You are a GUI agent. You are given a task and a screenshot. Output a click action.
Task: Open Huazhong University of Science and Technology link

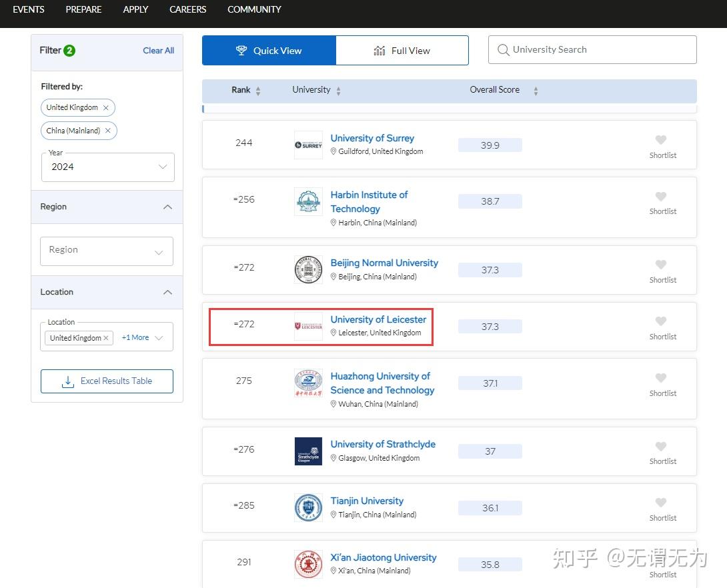(x=383, y=383)
